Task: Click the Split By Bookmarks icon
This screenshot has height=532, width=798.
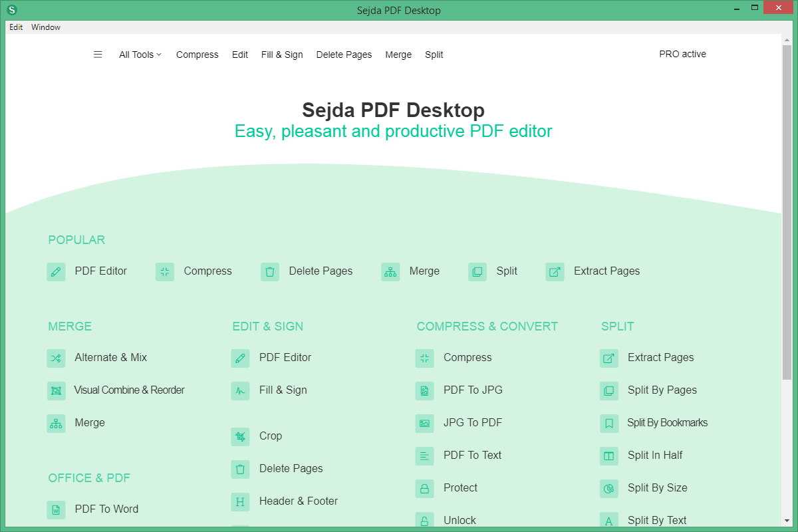Action: [x=608, y=423]
